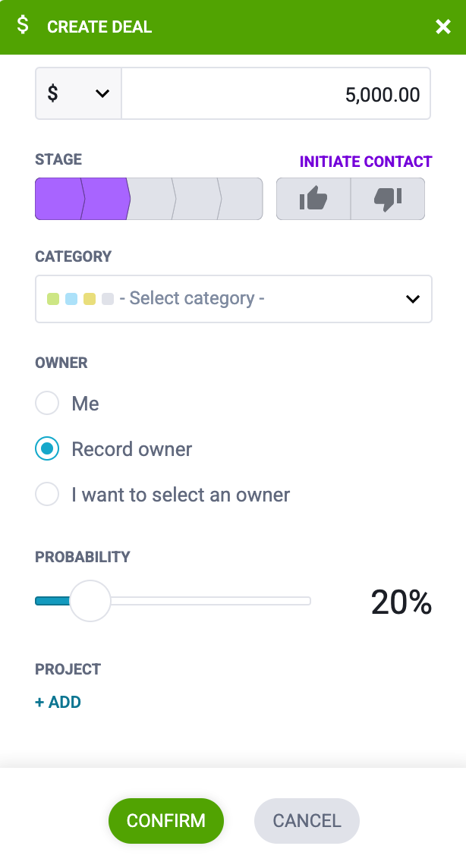Pick "I want to select an owner"
The height and width of the screenshot is (868, 466).
(47, 495)
